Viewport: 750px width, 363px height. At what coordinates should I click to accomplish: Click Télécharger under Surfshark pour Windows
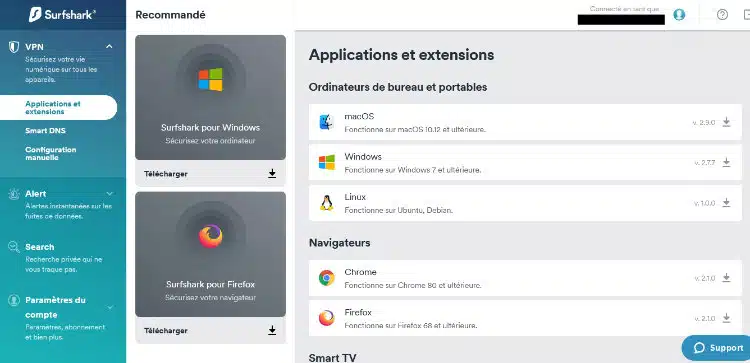point(165,174)
